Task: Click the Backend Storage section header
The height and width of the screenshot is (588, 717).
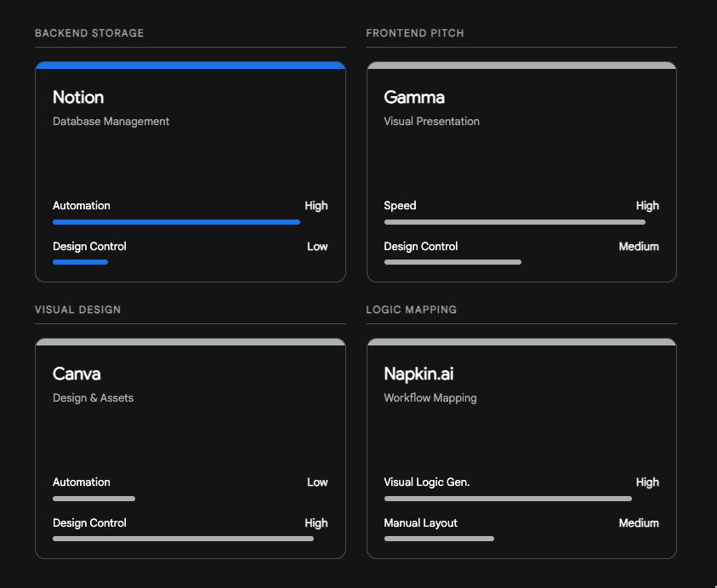Action: coord(89,33)
